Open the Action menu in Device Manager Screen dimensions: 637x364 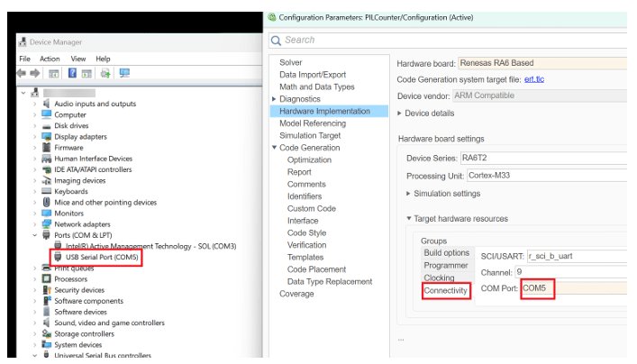(x=50, y=59)
